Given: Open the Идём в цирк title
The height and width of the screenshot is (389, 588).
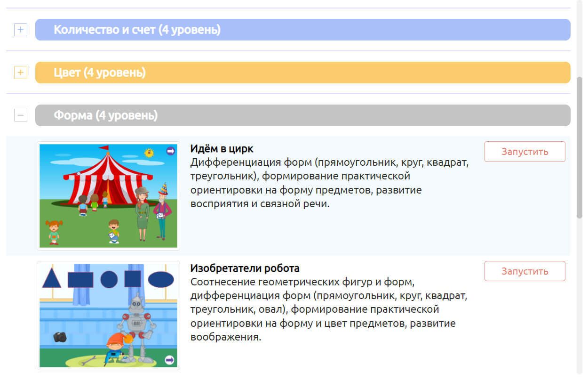Looking at the screenshot, I should 222,149.
